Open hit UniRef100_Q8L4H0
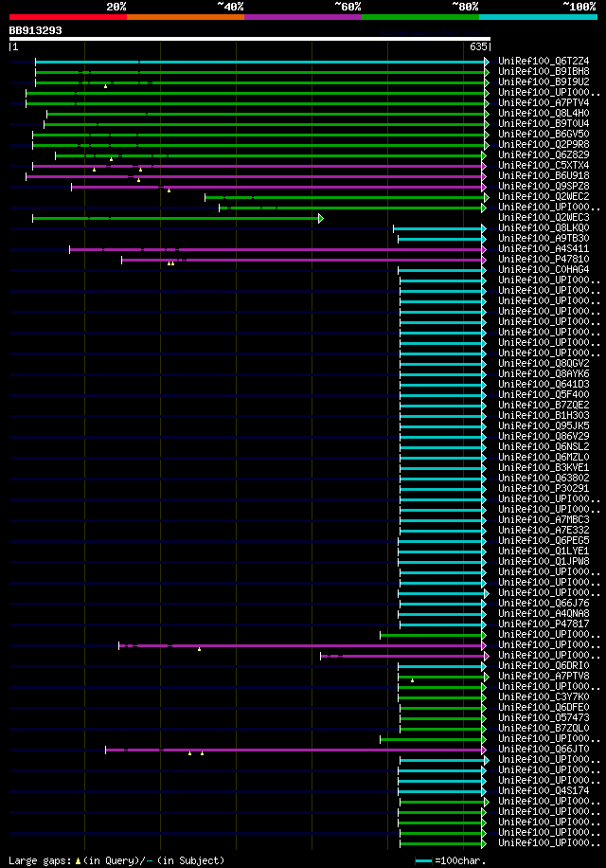The width and height of the screenshot is (606, 868). tap(544, 113)
